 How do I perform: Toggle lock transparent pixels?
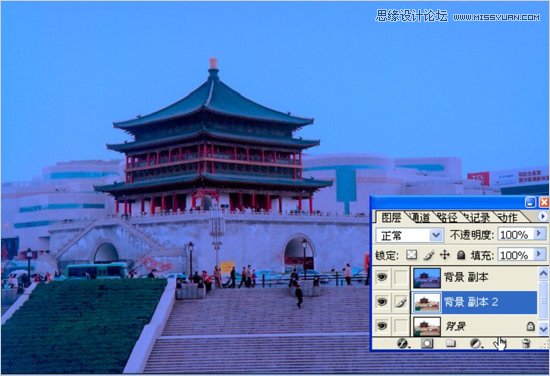[411, 255]
